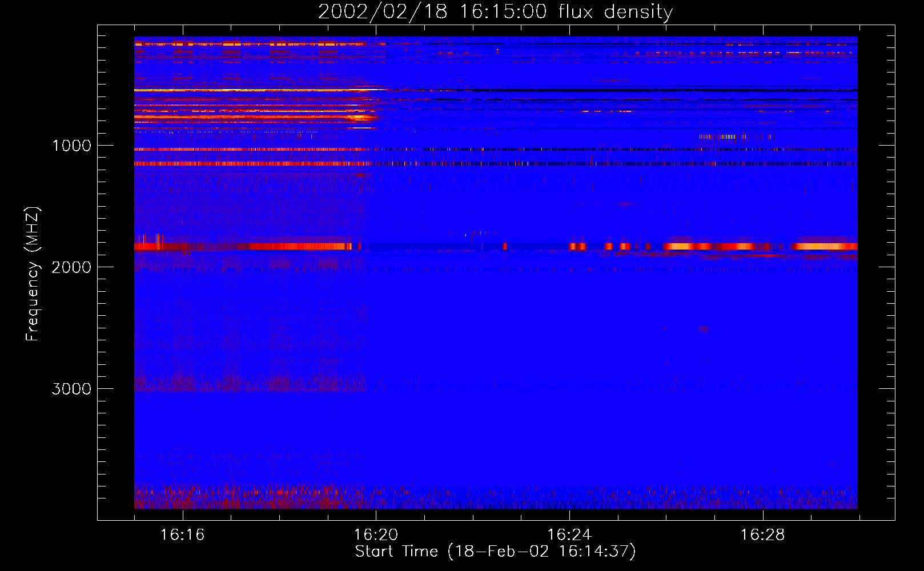This screenshot has width=924, height=571.
Task: Click the 3000 frequency tick label
Action: (71, 389)
